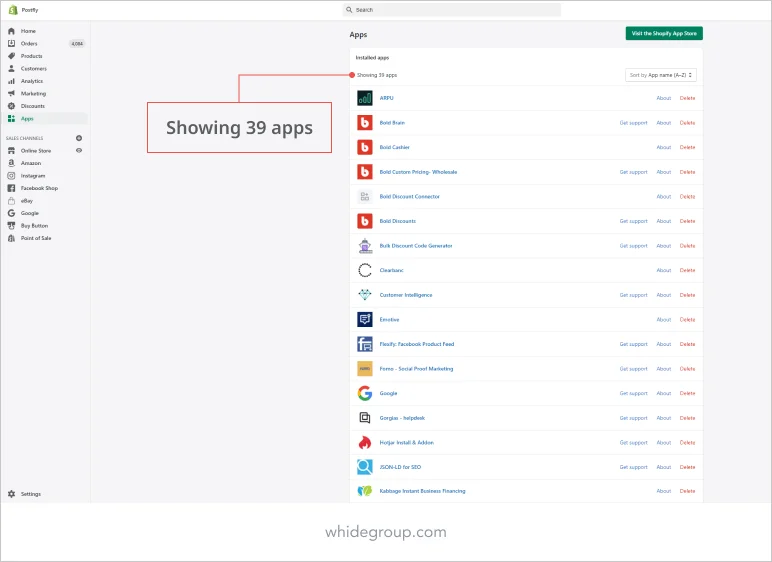Open Products in sidebar

(32, 56)
